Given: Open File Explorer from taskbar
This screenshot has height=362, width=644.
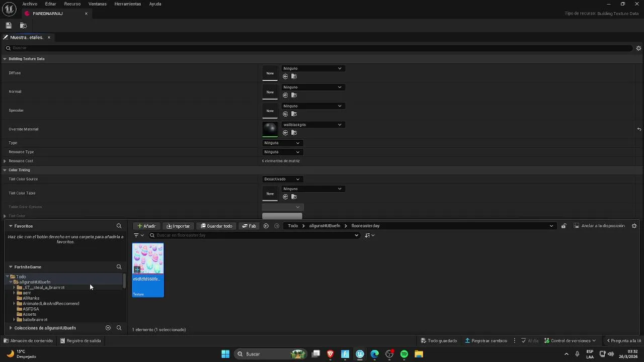Looking at the screenshot, I should [x=419, y=354].
